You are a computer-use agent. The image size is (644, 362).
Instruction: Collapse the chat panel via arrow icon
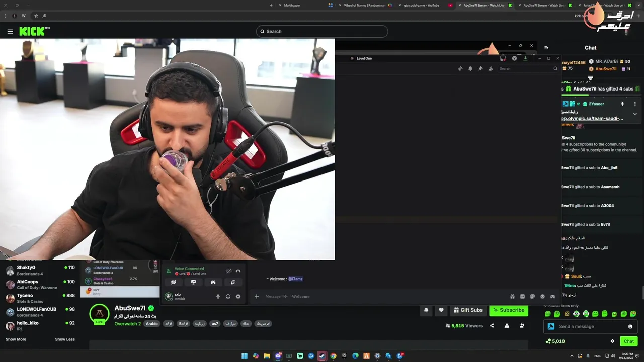pos(546,48)
